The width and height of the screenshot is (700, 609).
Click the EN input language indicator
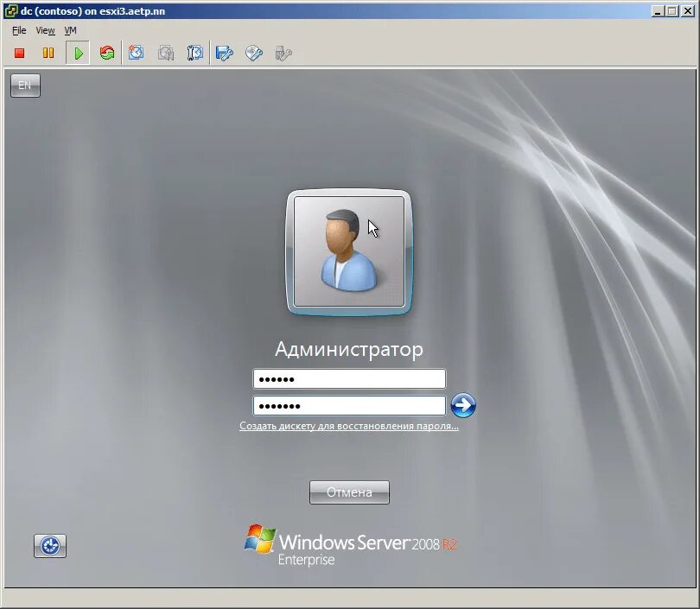coord(25,86)
